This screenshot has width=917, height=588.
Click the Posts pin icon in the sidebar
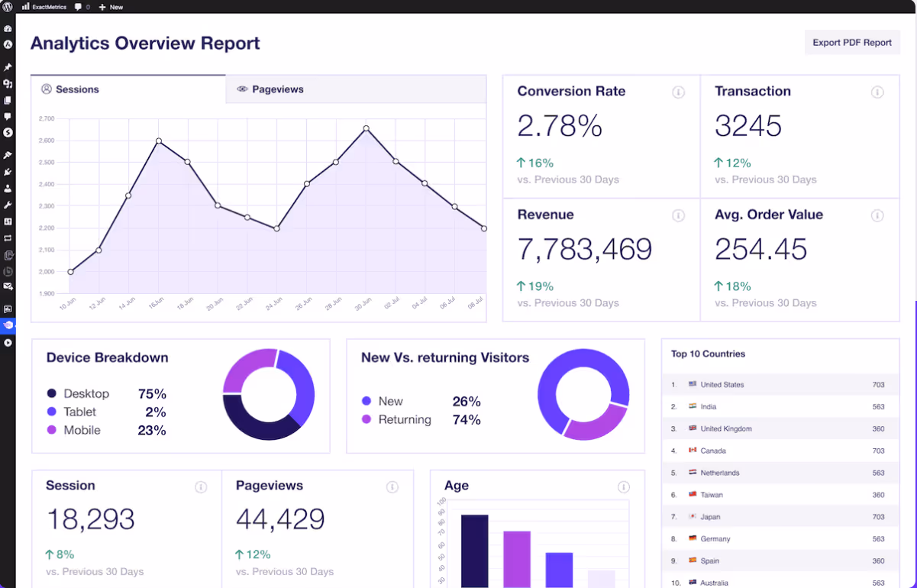coord(8,66)
